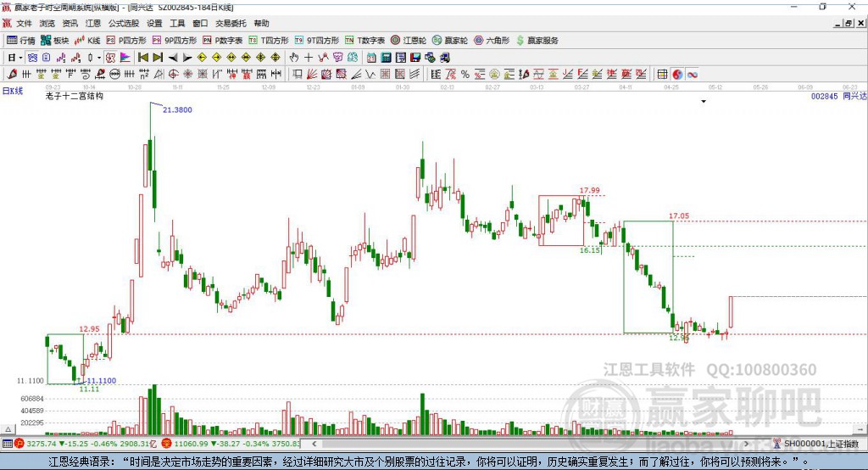Open the T数字表 tool

point(364,41)
